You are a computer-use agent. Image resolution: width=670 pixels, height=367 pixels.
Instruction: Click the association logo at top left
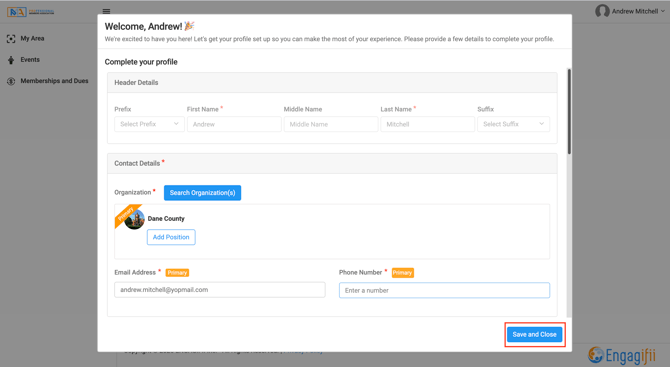click(30, 12)
